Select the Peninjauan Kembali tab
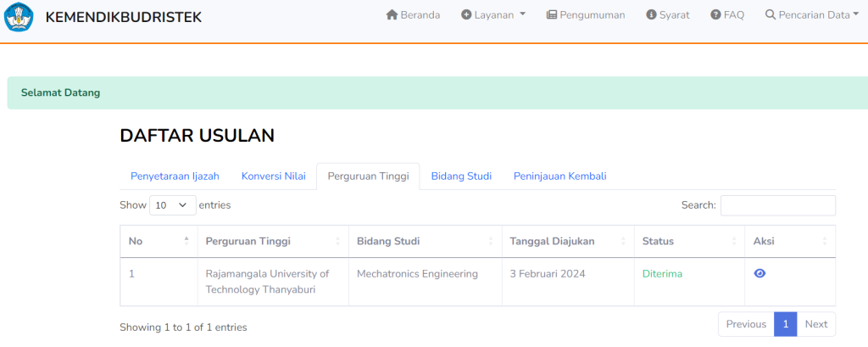 pos(560,176)
